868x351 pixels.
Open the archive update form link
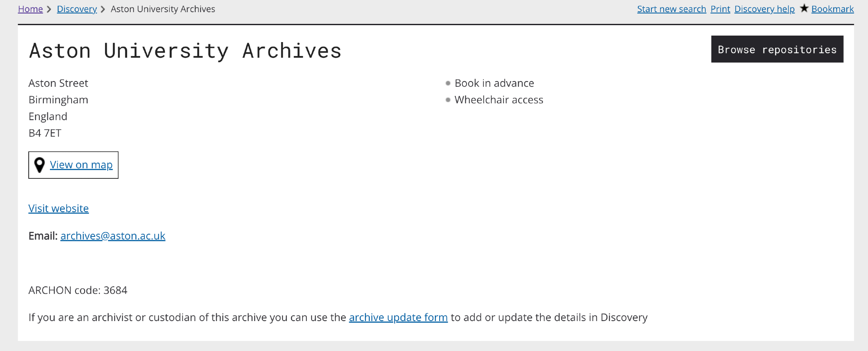398,318
